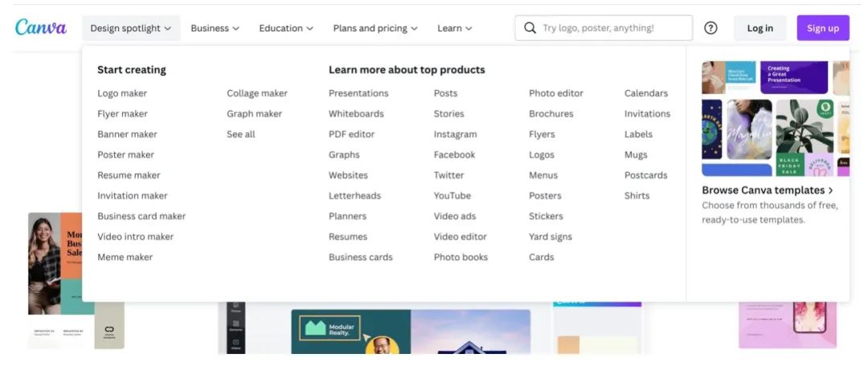Open the Presentations product link

click(358, 93)
